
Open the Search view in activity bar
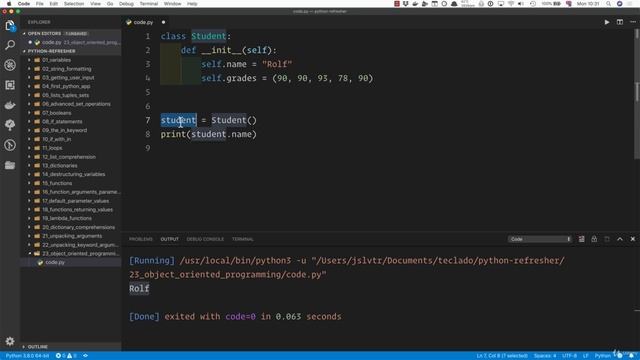pos(10,45)
